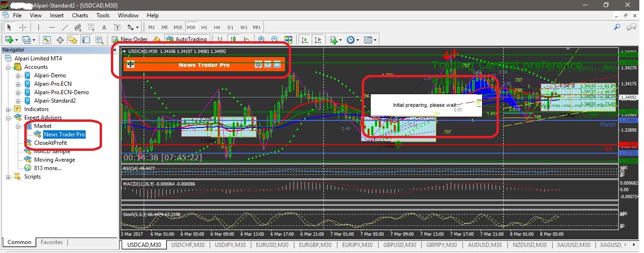644x253 pixels.
Task: Click News Trader Pro panel settings icon
Action: 257,65
